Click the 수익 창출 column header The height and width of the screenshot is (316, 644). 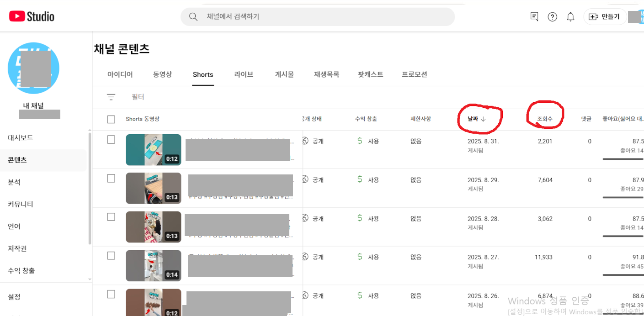[366, 119]
